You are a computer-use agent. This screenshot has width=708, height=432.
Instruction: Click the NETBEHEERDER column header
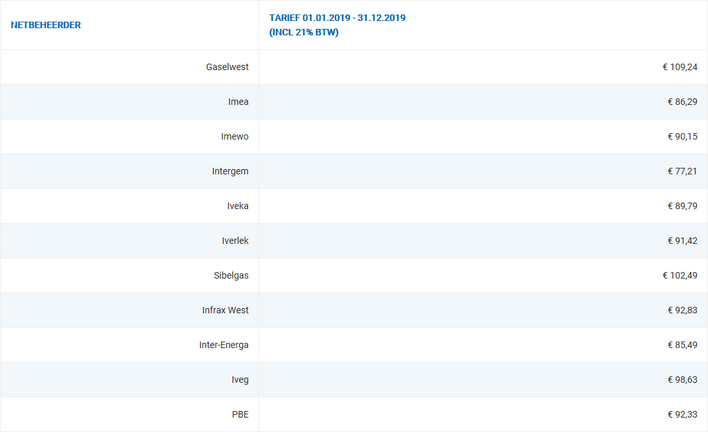(x=46, y=25)
